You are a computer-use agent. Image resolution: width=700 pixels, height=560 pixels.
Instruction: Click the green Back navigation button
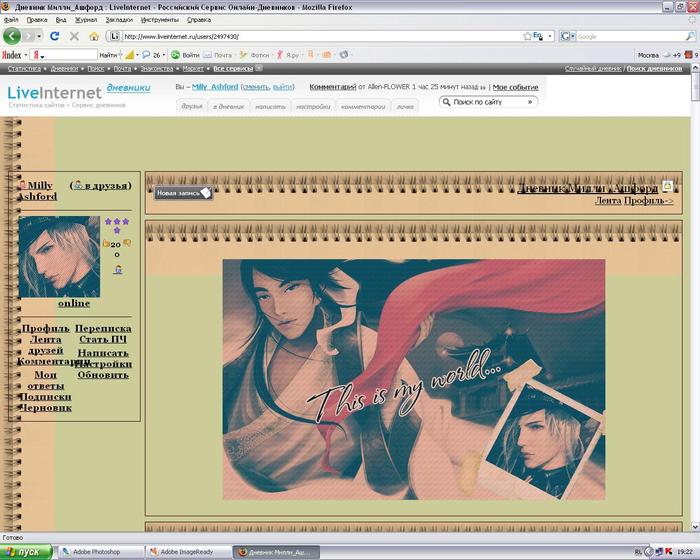(12, 36)
